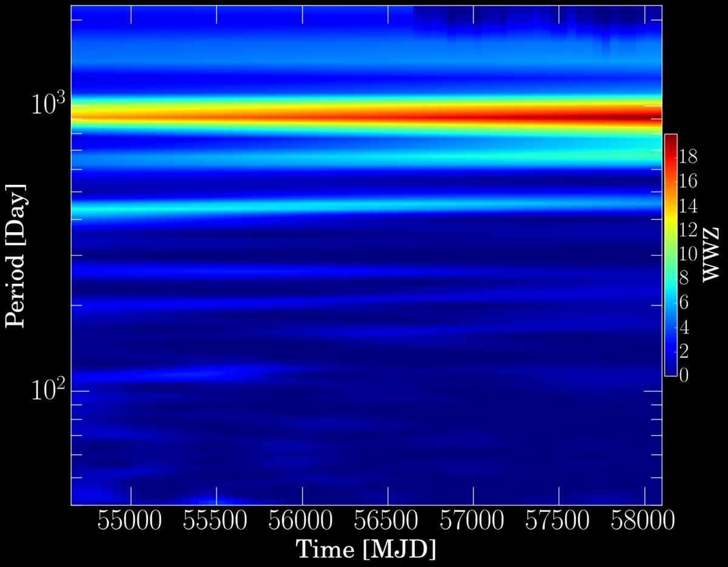The width and height of the screenshot is (728, 567).
Task: Click the WWZ colorbar title
Action: coord(710,255)
